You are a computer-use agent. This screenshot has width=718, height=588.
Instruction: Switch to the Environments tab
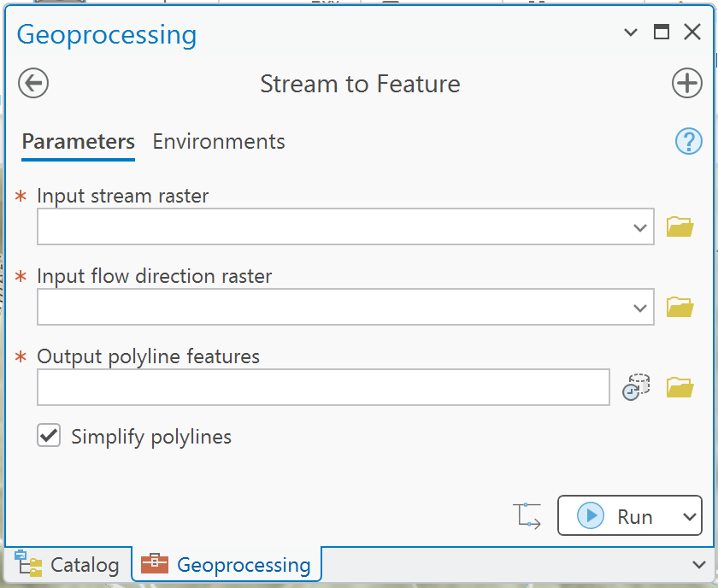[219, 142]
